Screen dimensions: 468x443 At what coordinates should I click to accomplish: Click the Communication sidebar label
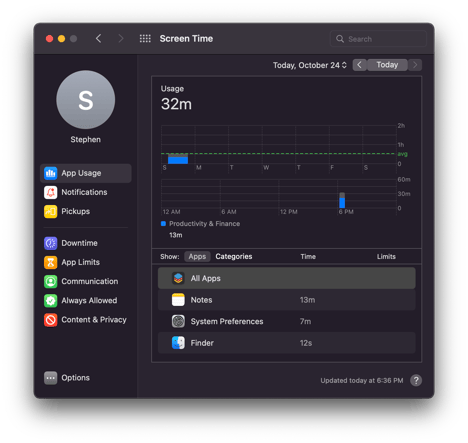[x=90, y=281]
